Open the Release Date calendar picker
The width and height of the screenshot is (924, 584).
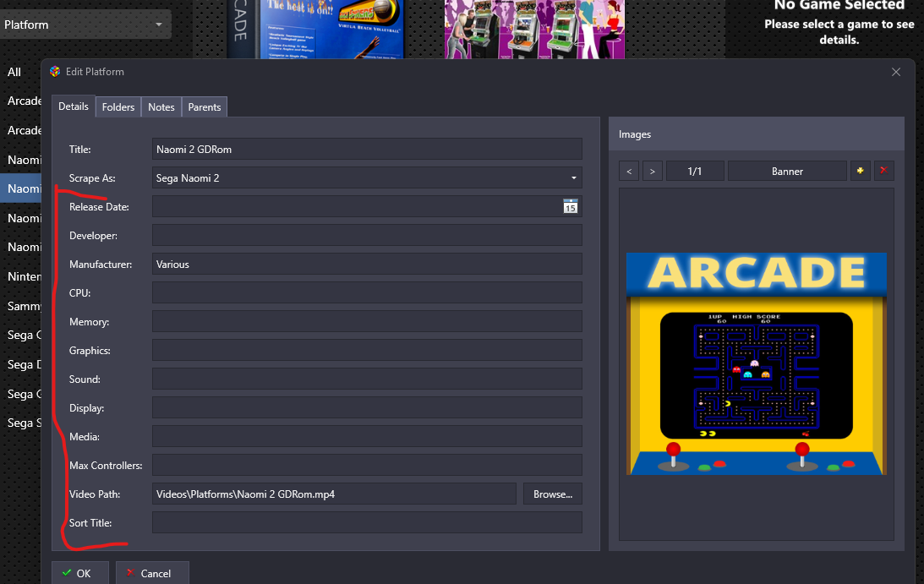[x=571, y=207]
